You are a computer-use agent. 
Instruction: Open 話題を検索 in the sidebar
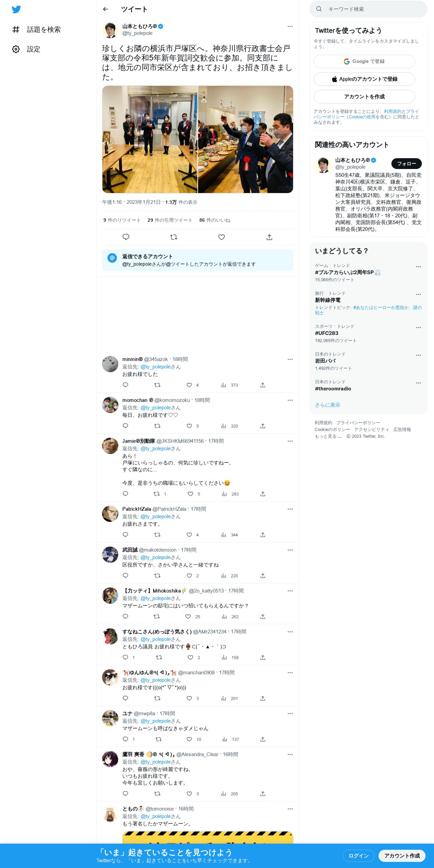pyautogui.click(x=37, y=29)
